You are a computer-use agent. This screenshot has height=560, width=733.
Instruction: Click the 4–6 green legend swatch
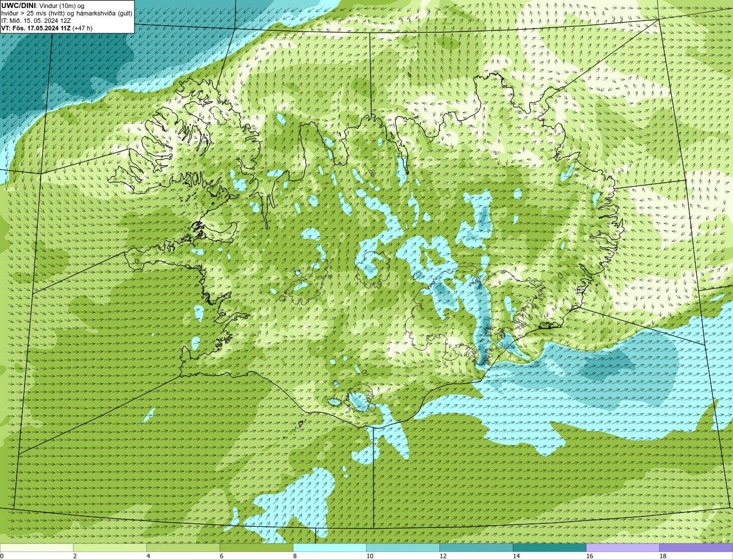(183, 547)
